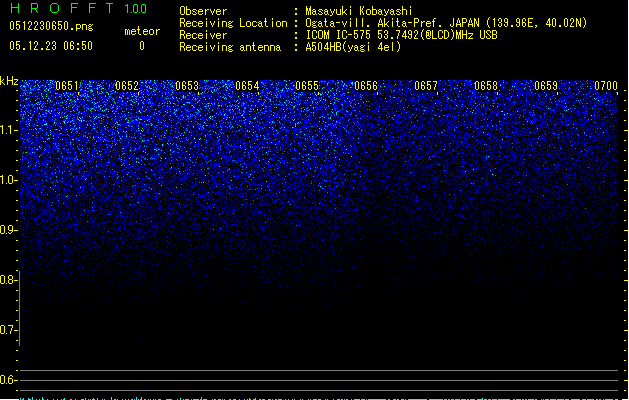Click the 0659 time marker
Screen dimensions: 629x400
[546, 86]
